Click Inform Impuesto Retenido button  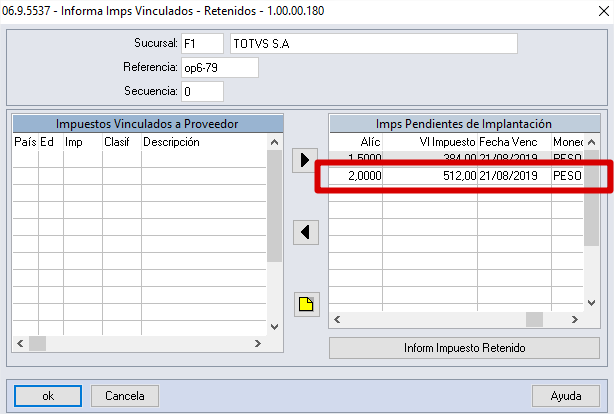click(x=464, y=348)
